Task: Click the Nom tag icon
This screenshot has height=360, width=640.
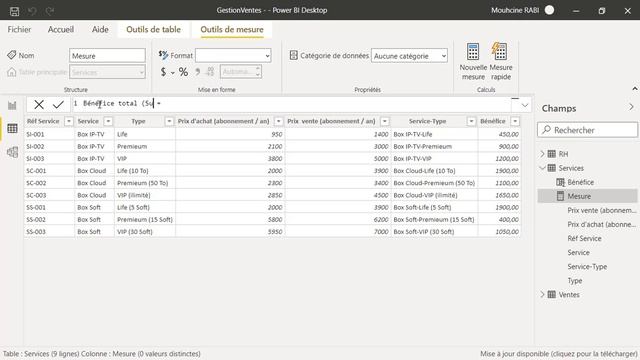Action: click(12, 55)
